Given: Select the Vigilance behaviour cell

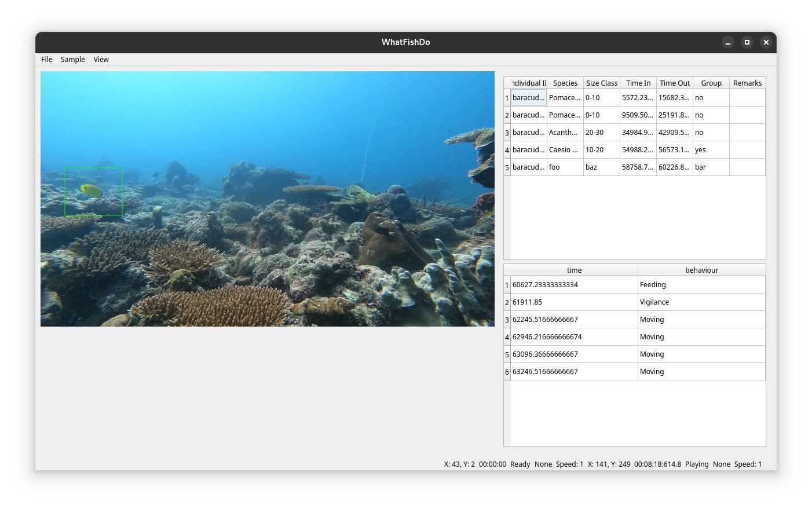Looking at the screenshot, I should pos(701,302).
